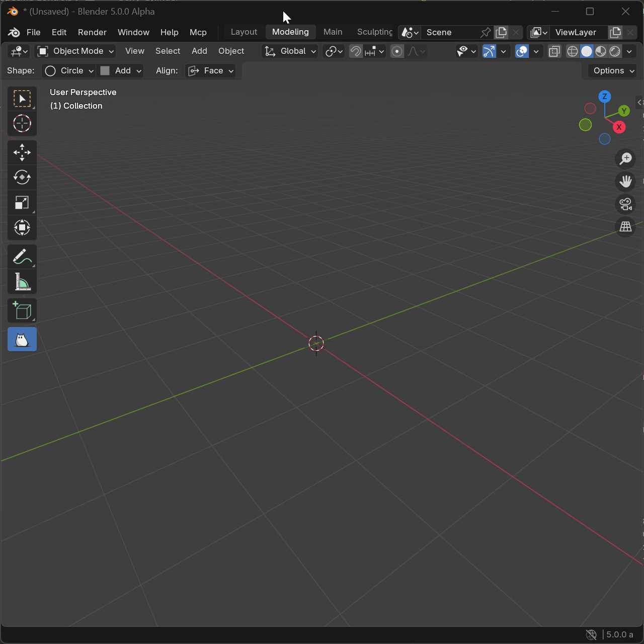Select the Measure tool
644x644 pixels.
point(22,282)
